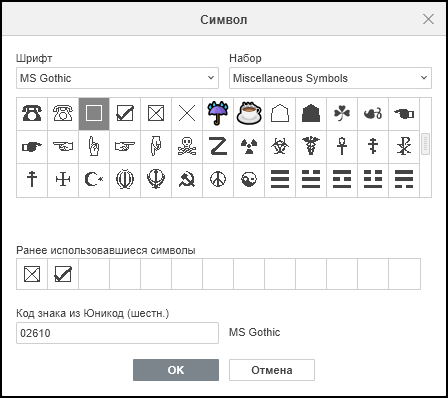Pick the Adi Shakti khanda symbol

156,180
